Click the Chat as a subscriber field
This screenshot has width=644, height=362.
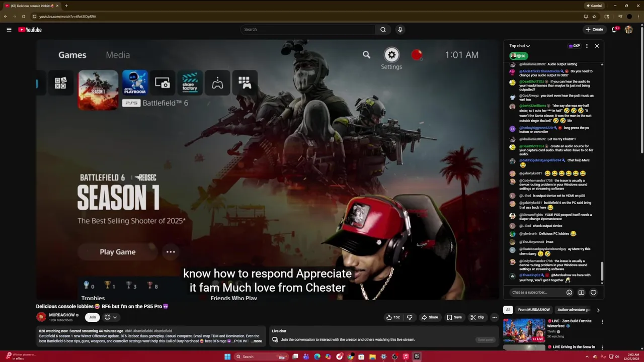(x=537, y=293)
